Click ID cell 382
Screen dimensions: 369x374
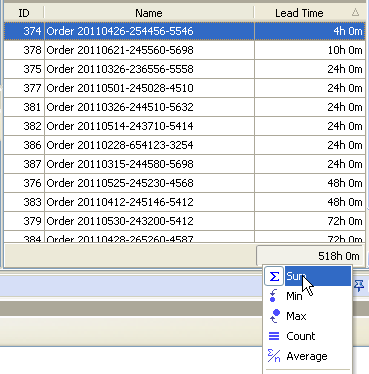click(24, 126)
